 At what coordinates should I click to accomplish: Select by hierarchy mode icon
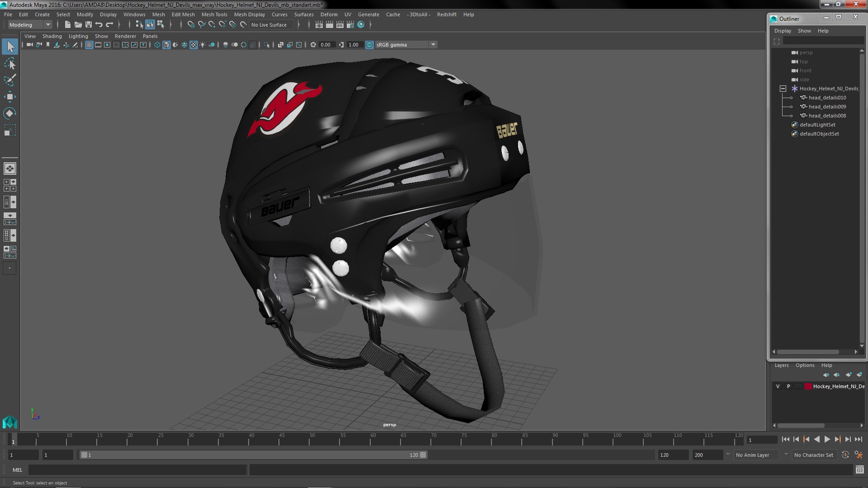pyautogui.click(x=139, y=25)
